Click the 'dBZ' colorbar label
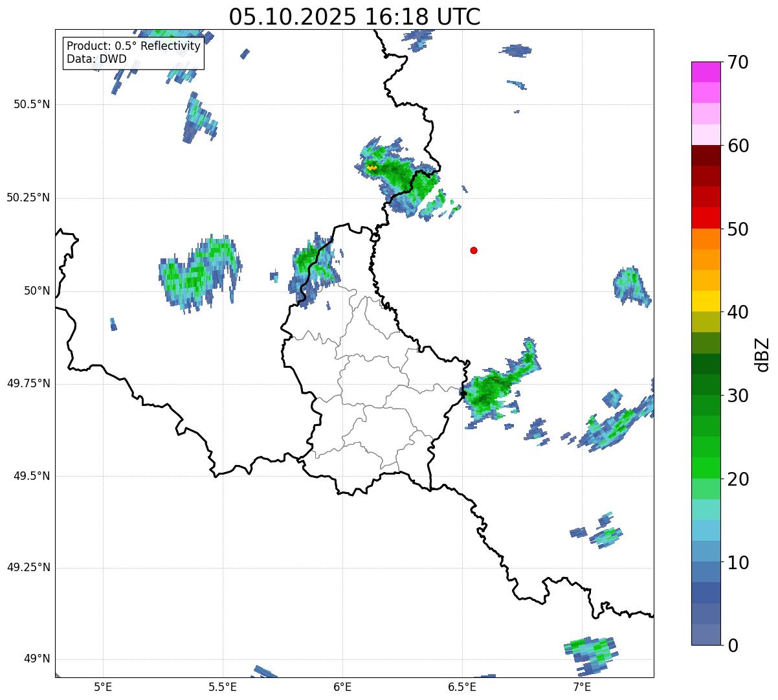The height and width of the screenshot is (700, 778). pyautogui.click(x=762, y=354)
